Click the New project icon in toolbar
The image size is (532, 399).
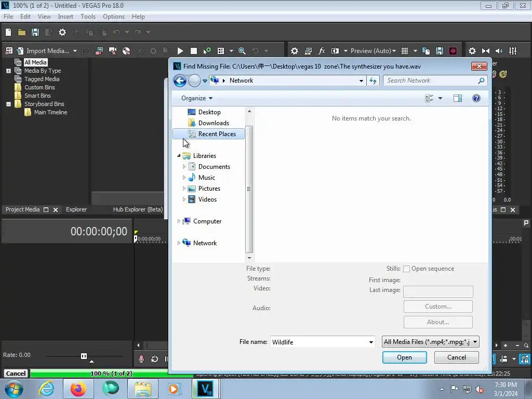(8, 32)
